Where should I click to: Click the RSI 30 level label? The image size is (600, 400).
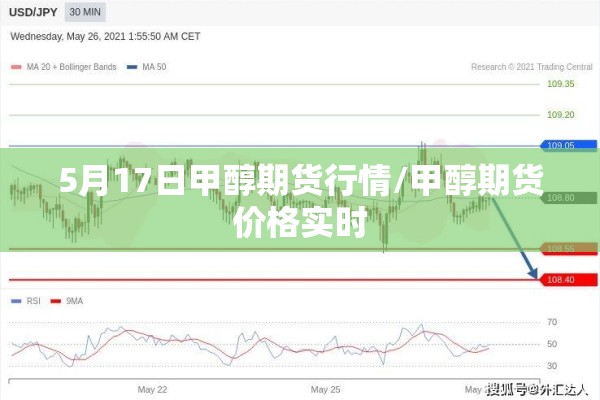pos(552,366)
